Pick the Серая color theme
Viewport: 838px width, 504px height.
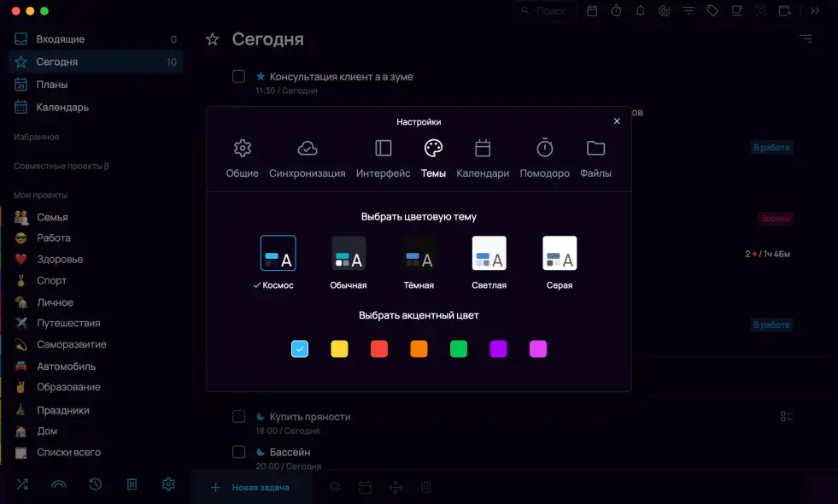(560, 253)
